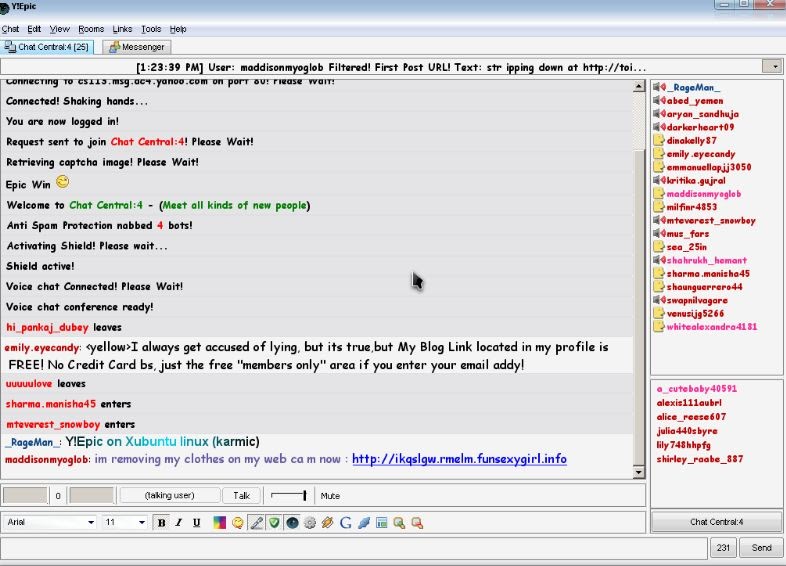Click the note icon beside dinakelly87
The image size is (786, 566).
tap(659, 140)
